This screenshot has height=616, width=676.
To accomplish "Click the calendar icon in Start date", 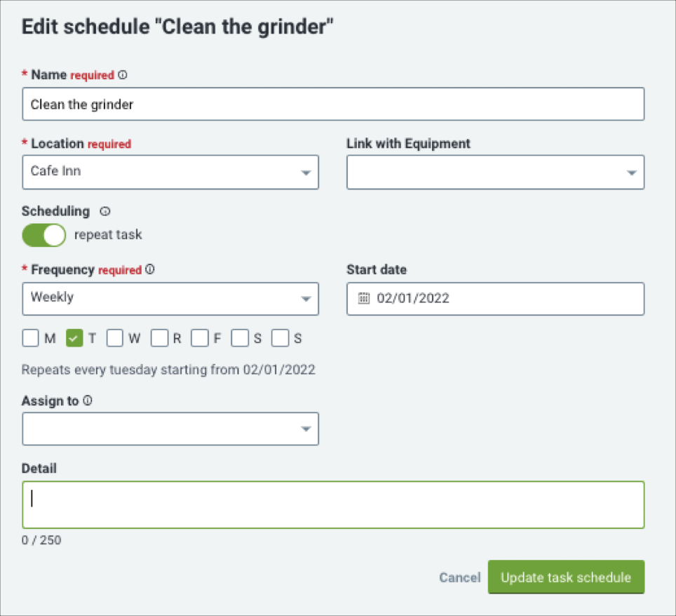I will click(364, 298).
